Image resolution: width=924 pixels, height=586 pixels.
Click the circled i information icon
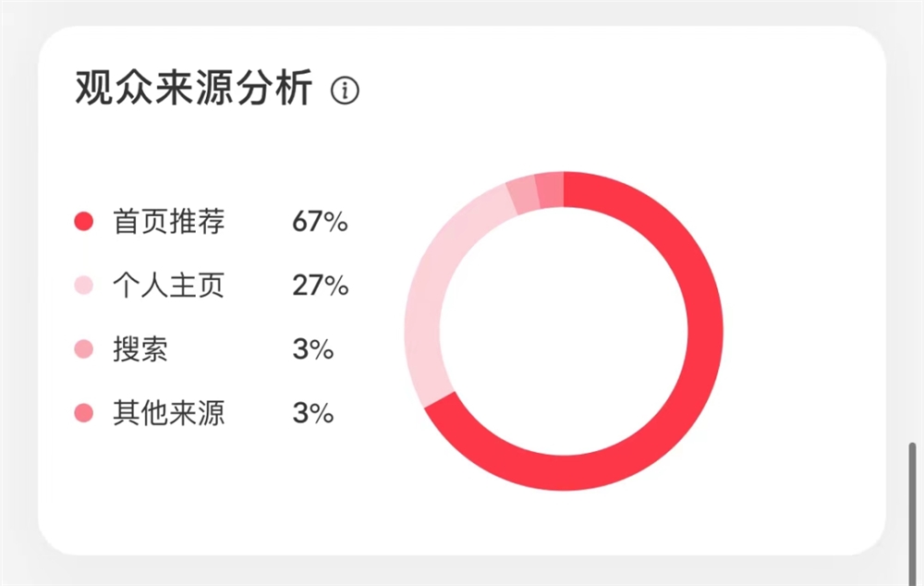tap(345, 90)
